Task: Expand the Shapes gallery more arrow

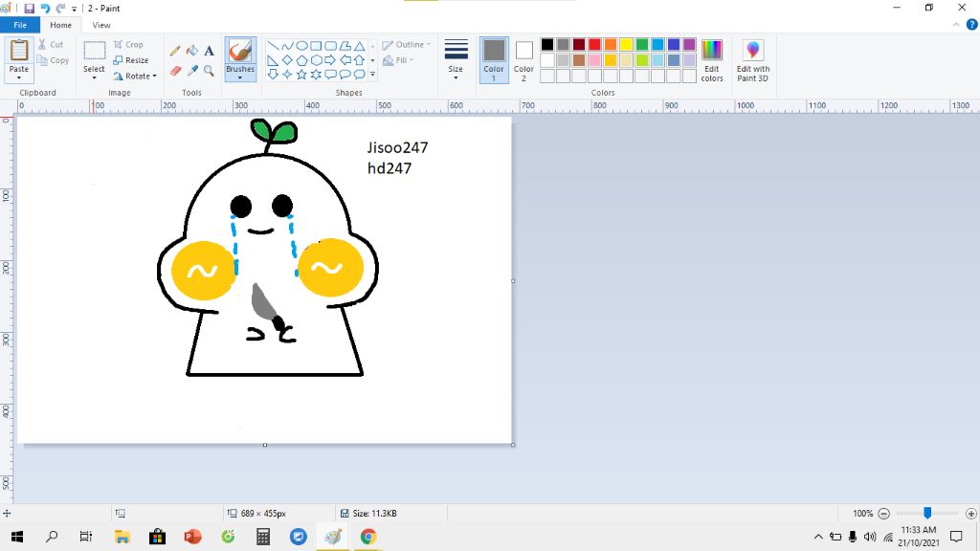Action: click(x=372, y=75)
